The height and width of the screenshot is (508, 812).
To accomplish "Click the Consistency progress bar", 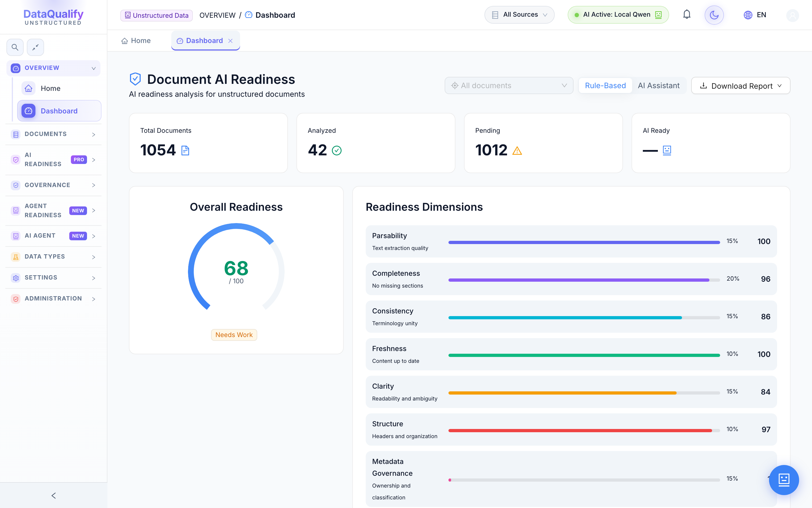I will coord(584,317).
